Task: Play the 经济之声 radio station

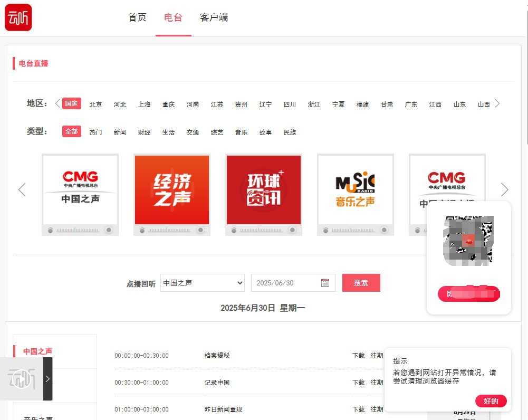Action: click(x=172, y=190)
